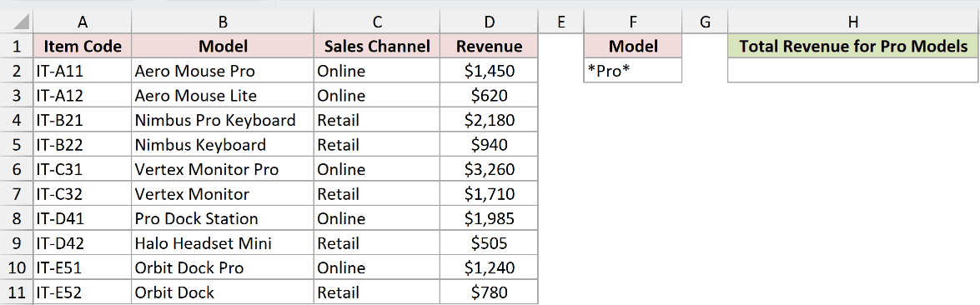Select cell IT-C32

click(x=82, y=193)
